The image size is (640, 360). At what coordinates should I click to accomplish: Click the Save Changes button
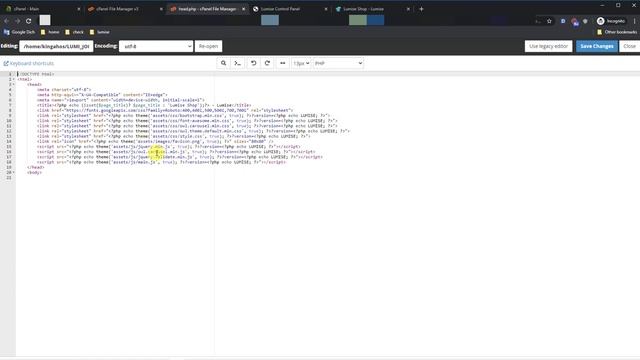point(597,46)
